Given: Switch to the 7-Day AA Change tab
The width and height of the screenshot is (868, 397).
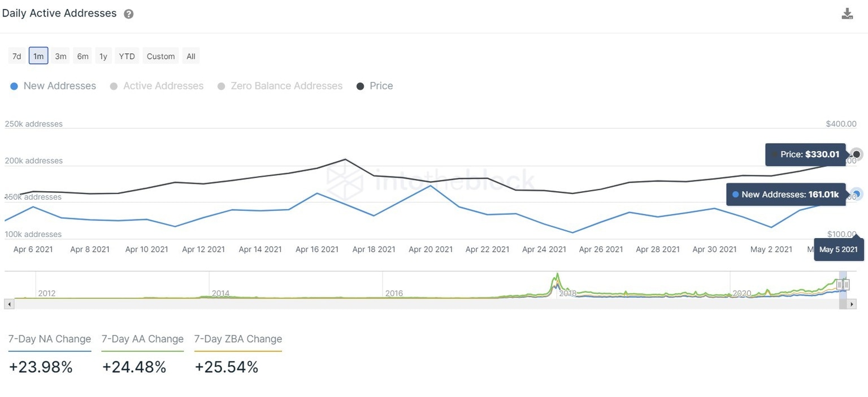Looking at the screenshot, I should [142, 339].
